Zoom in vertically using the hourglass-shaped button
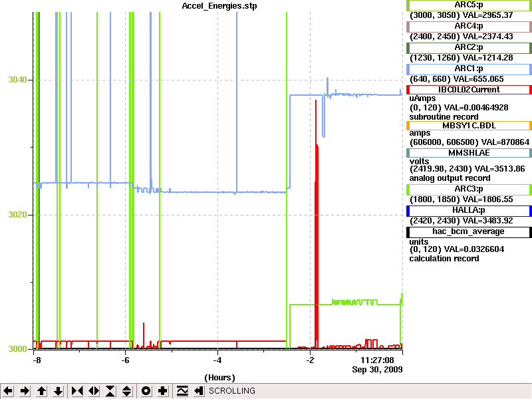Screen dimensions: 532x399 (110, 391)
